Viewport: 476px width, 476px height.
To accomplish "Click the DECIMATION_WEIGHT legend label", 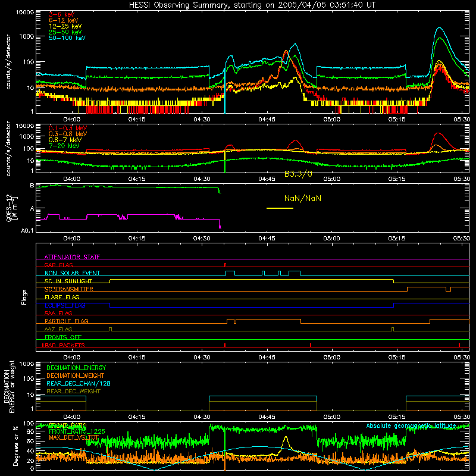I will click(76, 375).
